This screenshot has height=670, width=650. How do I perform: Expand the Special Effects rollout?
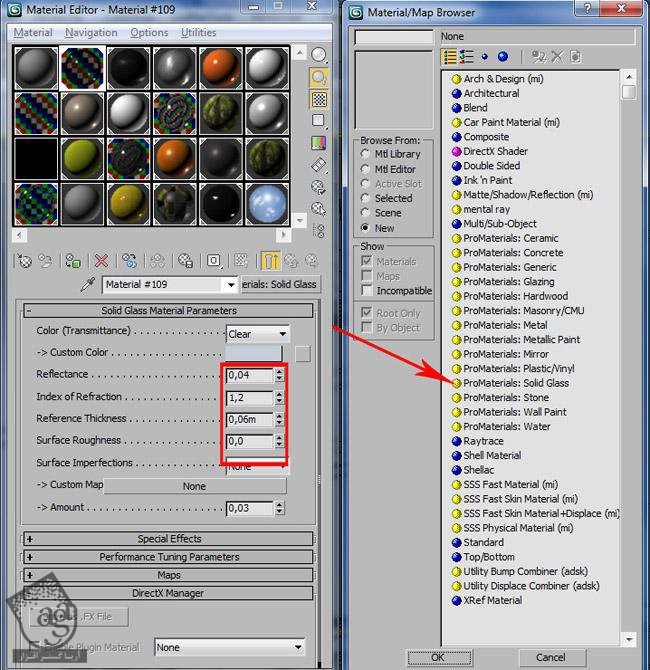(x=169, y=539)
